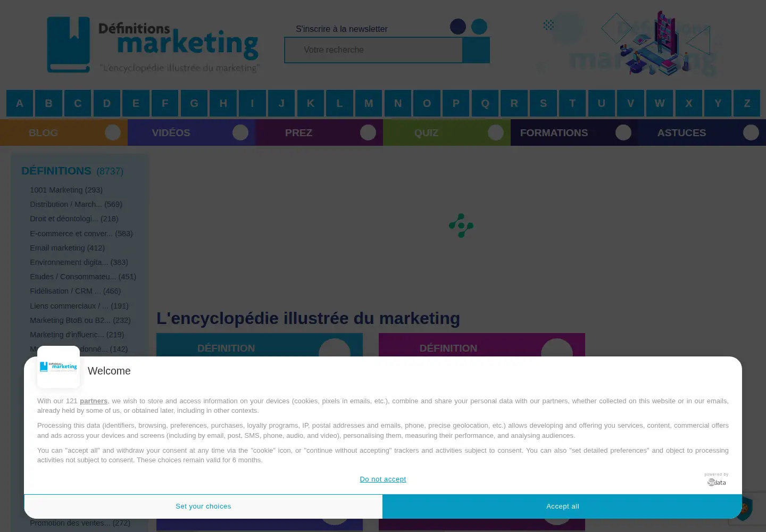Open the cookie shield icon at bottom right
The image size is (766, 532).
745,508
